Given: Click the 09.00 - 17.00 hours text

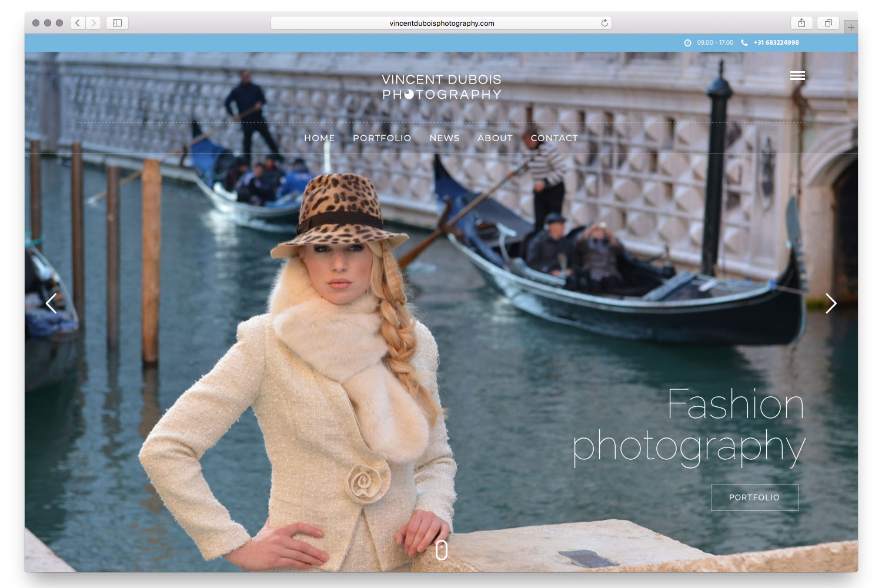Looking at the screenshot, I should click(x=715, y=42).
